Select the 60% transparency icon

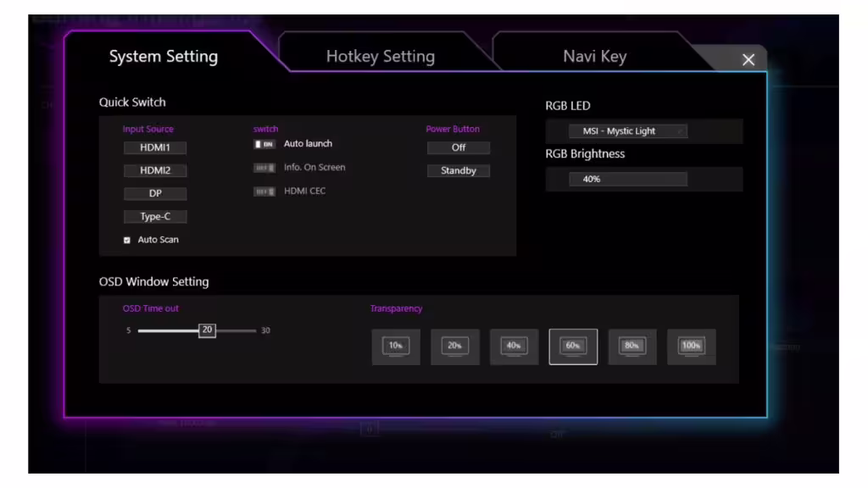tap(573, 347)
